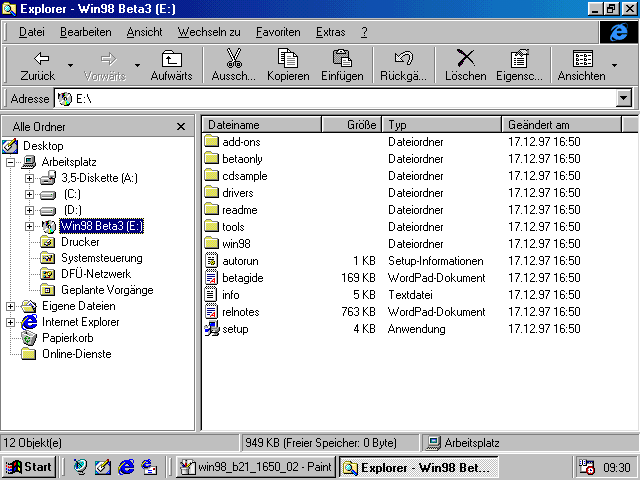The image size is (640, 480).
Task: Open the Wechseln zu menu
Action: tap(209, 32)
